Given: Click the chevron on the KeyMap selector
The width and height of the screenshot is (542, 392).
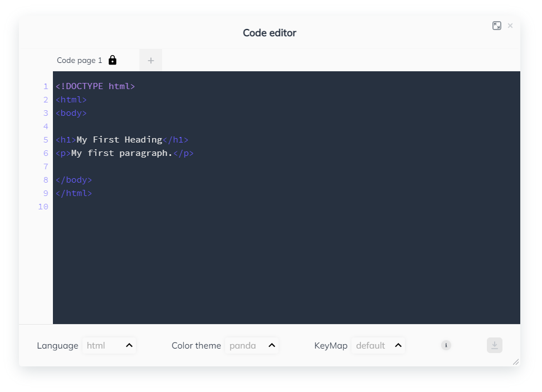Looking at the screenshot, I should pyautogui.click(x=398, y=345).
